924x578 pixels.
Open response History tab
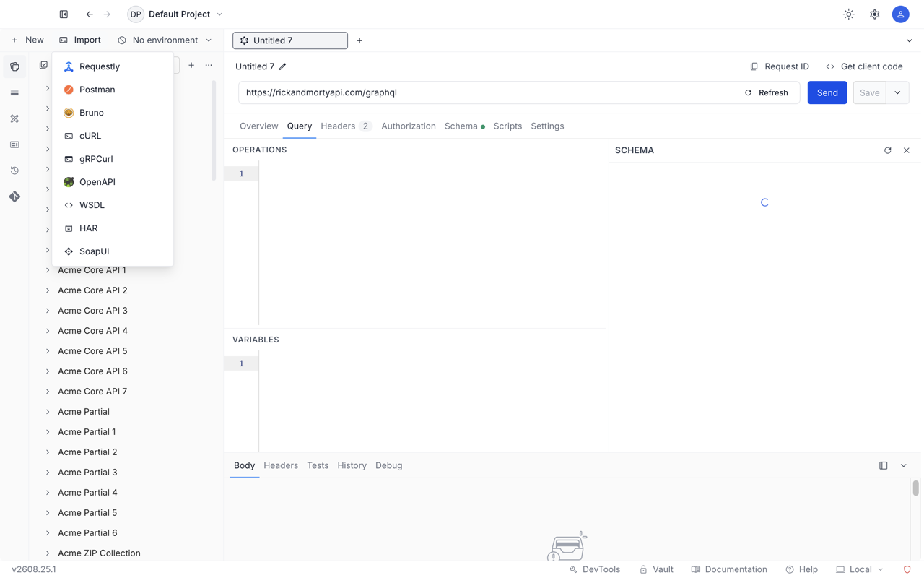(x=352, y=466)
